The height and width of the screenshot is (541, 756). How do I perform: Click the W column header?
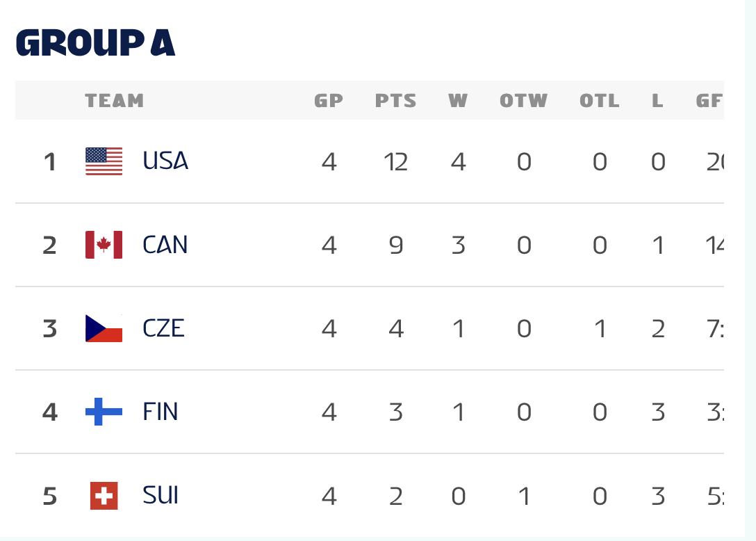tap(458, 101)
